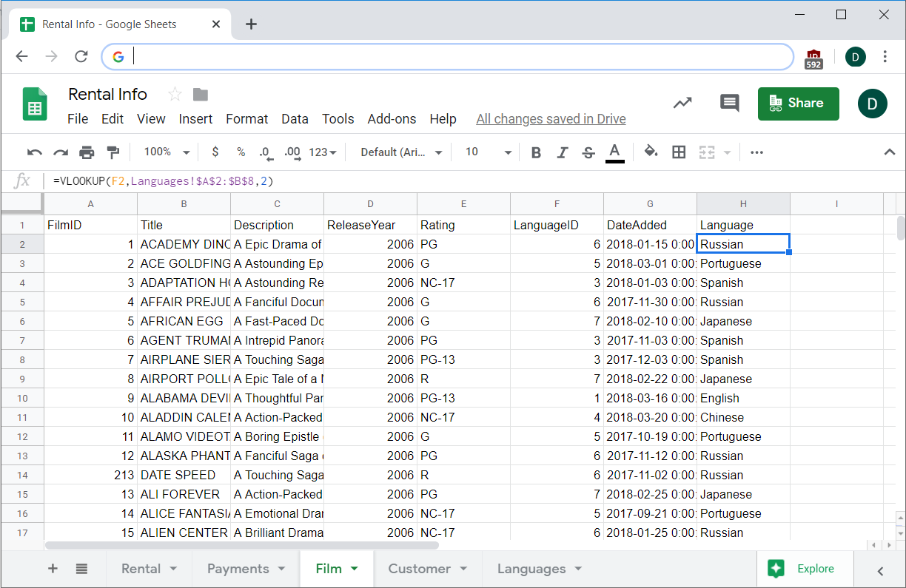Open the All Sheets list icon
906x588 pixels.
coord(81,569)
